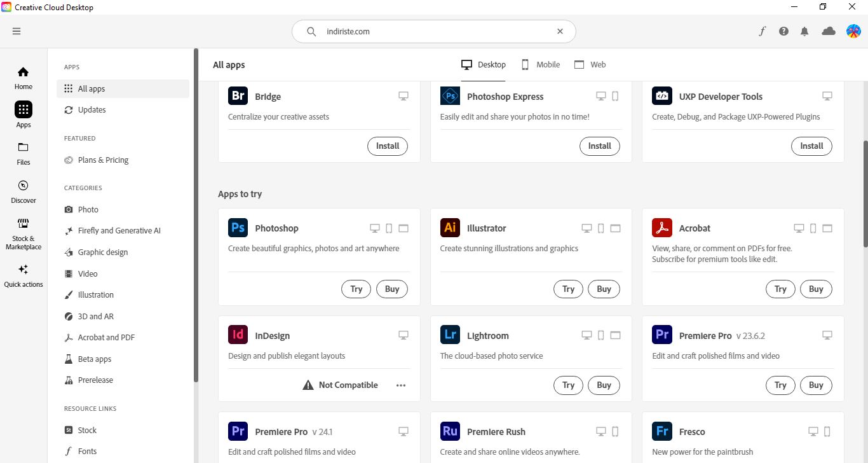The width and height of the screenshot is (868, 463).
Task: Go to Home in the sidebar
Action: (24, 78)
